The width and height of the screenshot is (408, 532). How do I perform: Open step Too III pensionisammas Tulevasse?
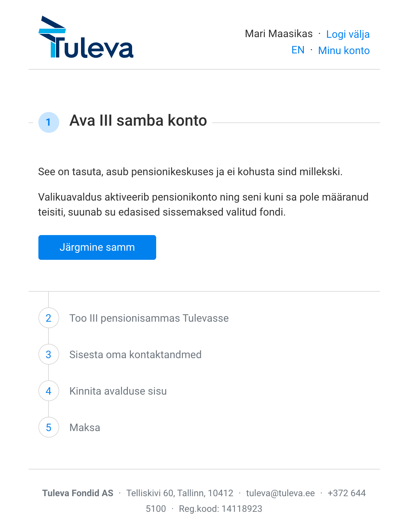click(x=149, y=318)
